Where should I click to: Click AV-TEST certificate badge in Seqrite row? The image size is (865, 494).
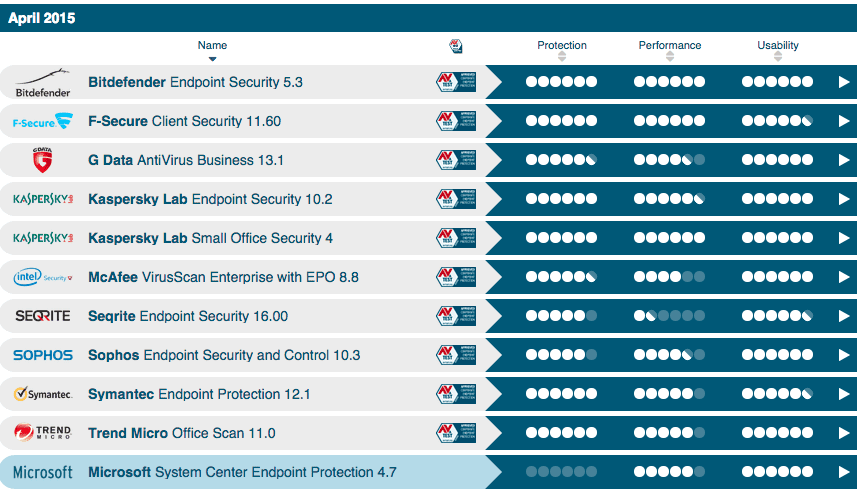[456, 316]
